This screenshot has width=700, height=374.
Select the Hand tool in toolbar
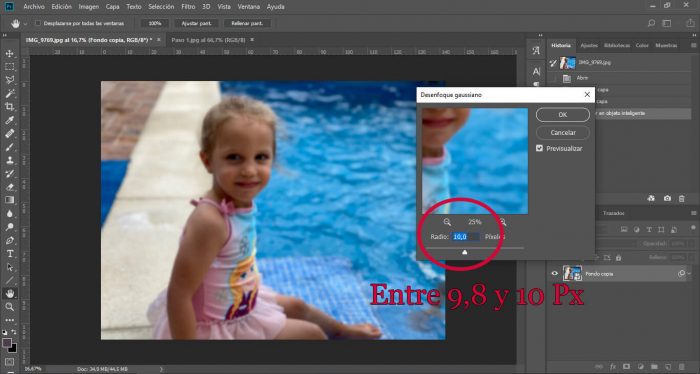[9, 293]
